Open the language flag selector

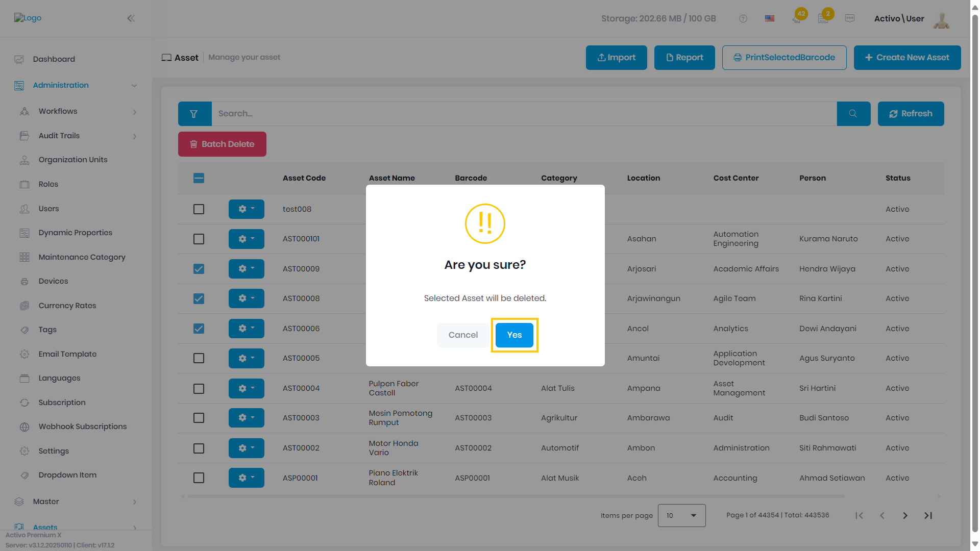pos(770,18)
